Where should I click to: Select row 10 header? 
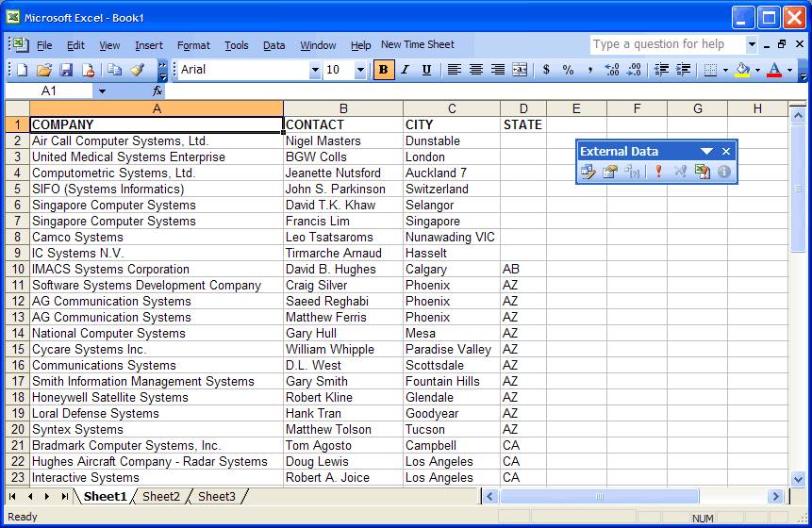click(x=18, y=269)
